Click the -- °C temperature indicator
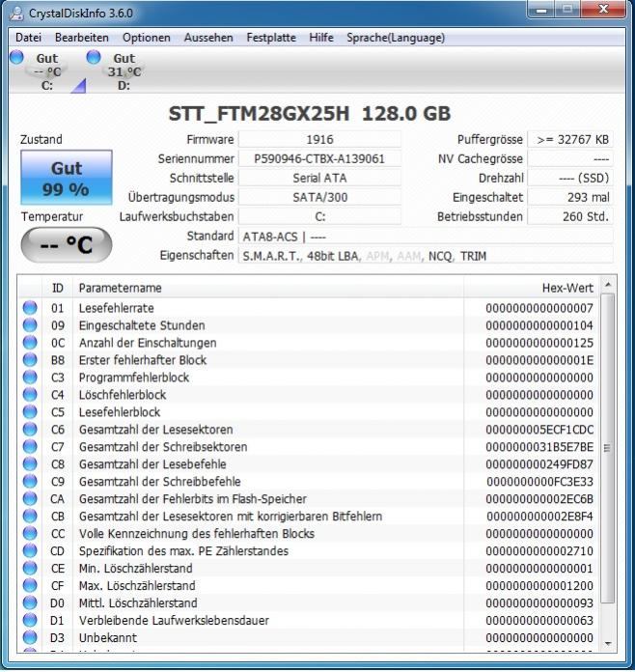This screenshot has width=635, height=672. [x=67, y=244]
